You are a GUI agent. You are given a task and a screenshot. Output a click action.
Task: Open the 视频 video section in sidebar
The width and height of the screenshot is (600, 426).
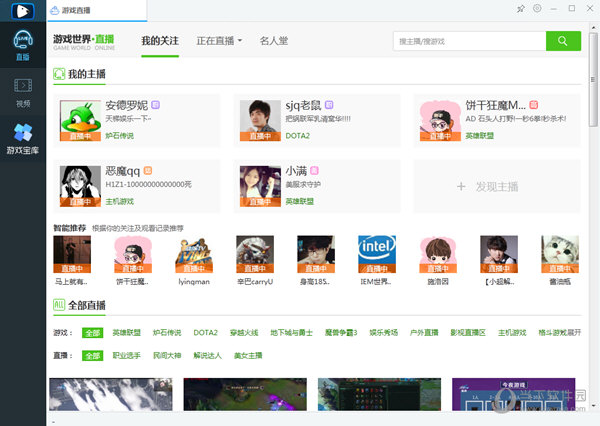click(23, 92)
